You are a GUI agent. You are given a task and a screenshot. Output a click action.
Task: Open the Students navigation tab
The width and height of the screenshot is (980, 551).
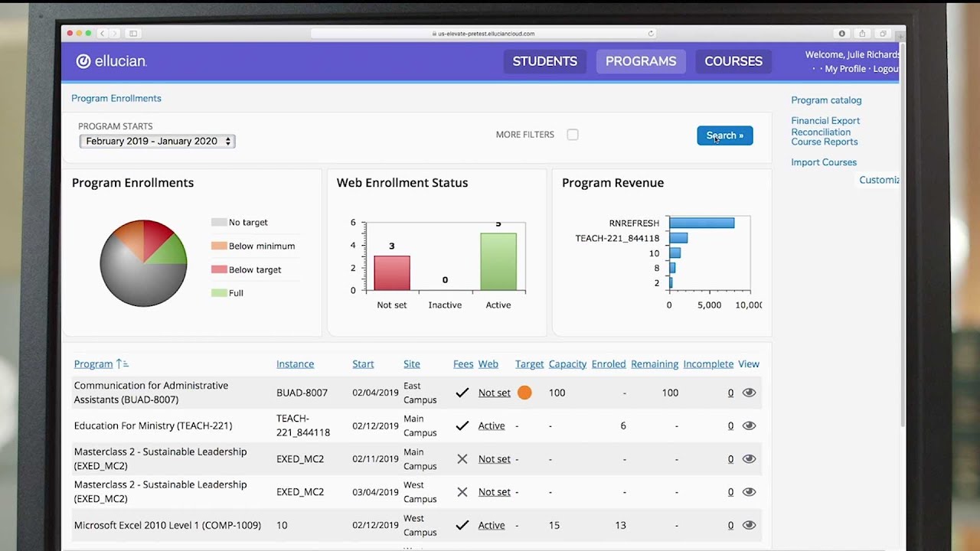click(x=544, y=61)
